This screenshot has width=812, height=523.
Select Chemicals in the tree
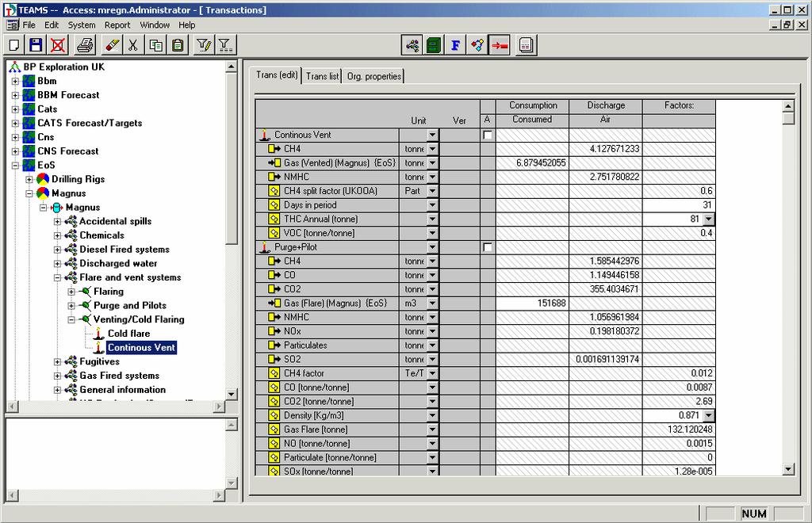pyautogui.click(x=101, y=235)
